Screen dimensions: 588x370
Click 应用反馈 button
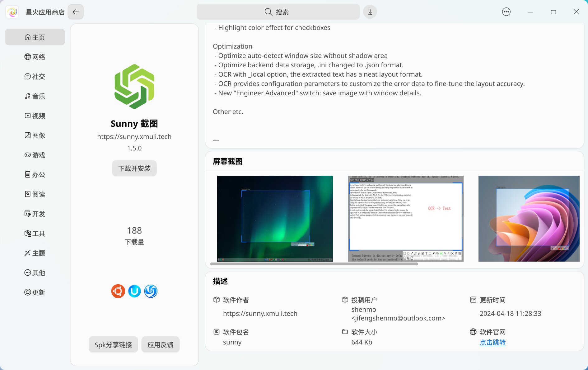[x=161, y=344]
